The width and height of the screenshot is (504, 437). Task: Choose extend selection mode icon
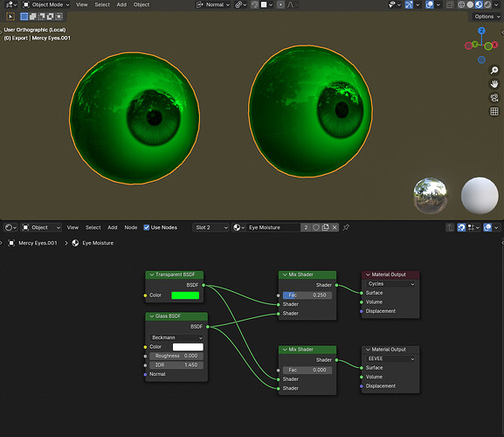click(x=33, y=17)
